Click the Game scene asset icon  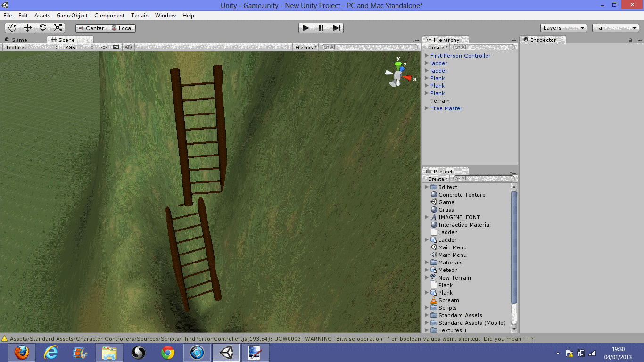[x=434, y=202]
